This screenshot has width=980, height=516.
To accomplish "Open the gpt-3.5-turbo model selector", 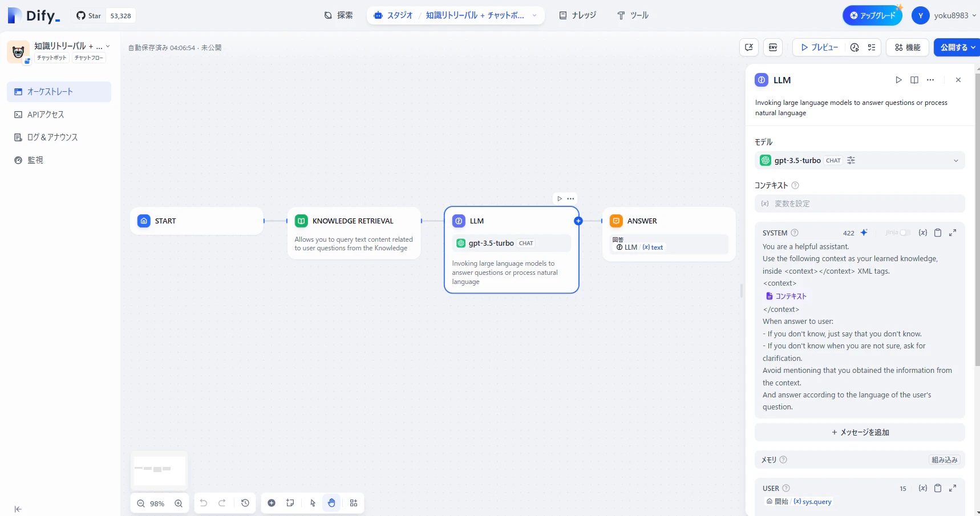I will tap(860, 160).
